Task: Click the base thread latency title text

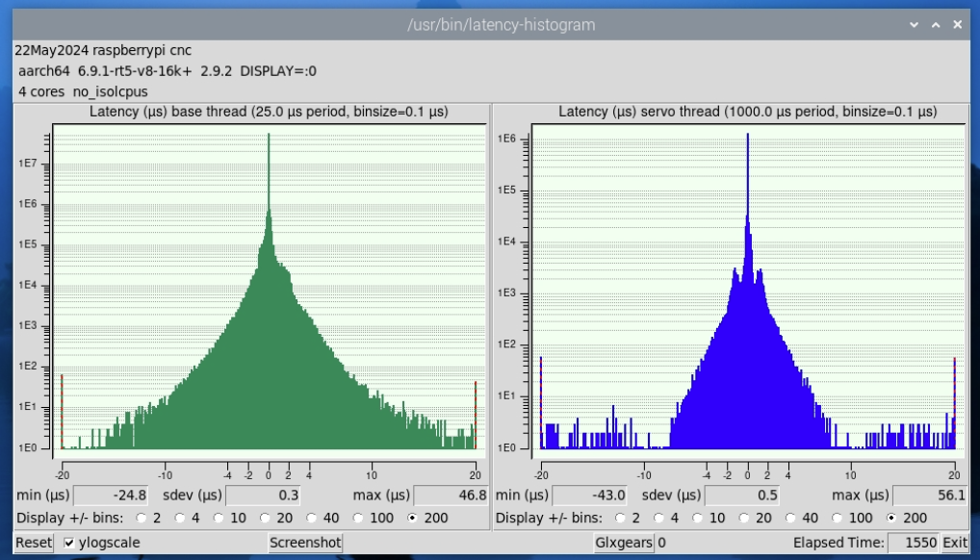Action: 269,112
